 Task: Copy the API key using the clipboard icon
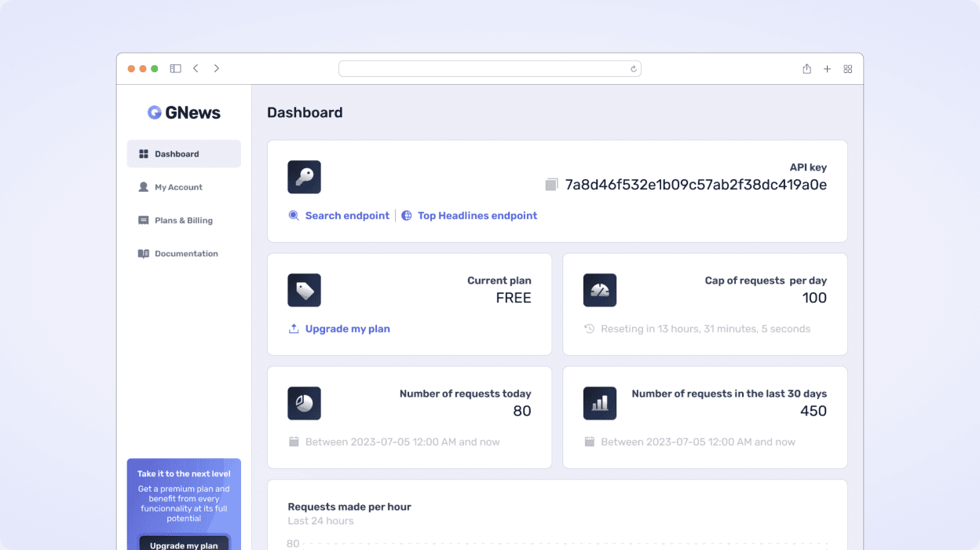tap(550, 183)
